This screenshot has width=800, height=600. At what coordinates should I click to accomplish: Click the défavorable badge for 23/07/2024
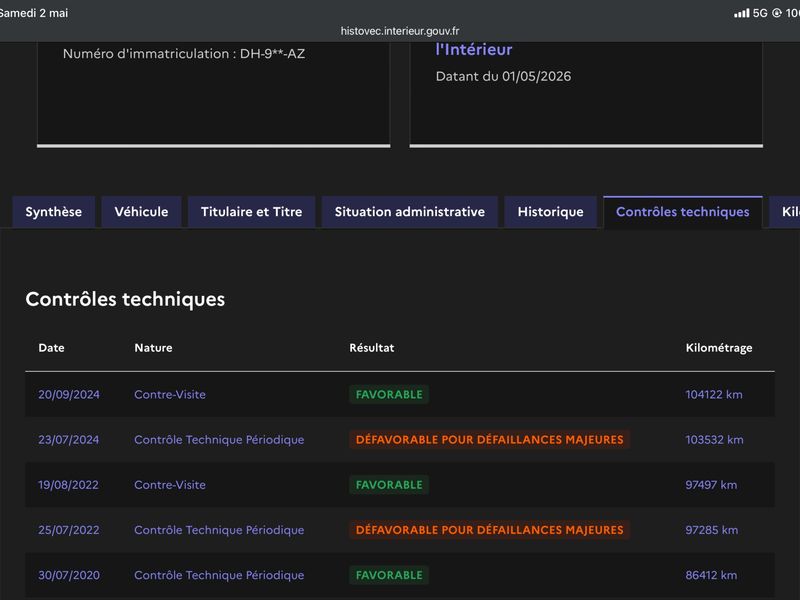tap(489, 439)
